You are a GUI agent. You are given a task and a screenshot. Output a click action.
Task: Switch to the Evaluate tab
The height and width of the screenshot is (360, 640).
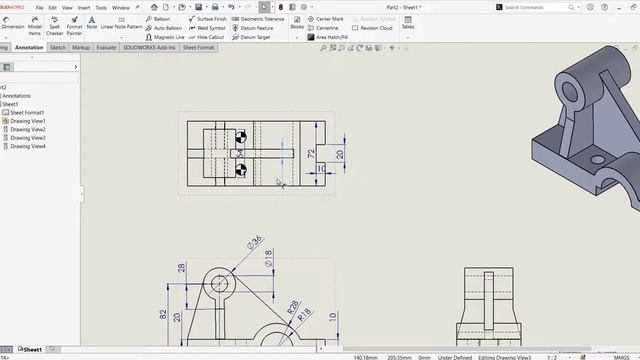tap(106, 47)
